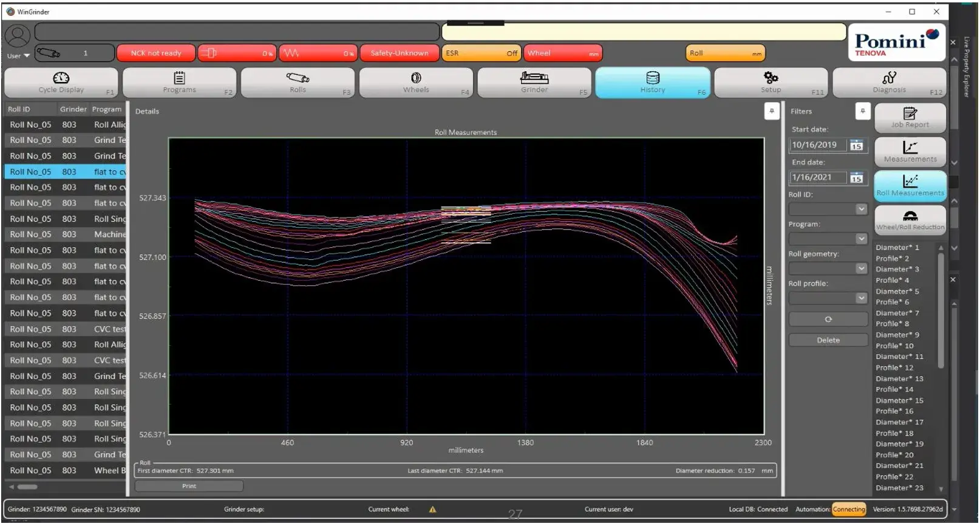Select the Profile* 16 series

click(x=894, y=411)
